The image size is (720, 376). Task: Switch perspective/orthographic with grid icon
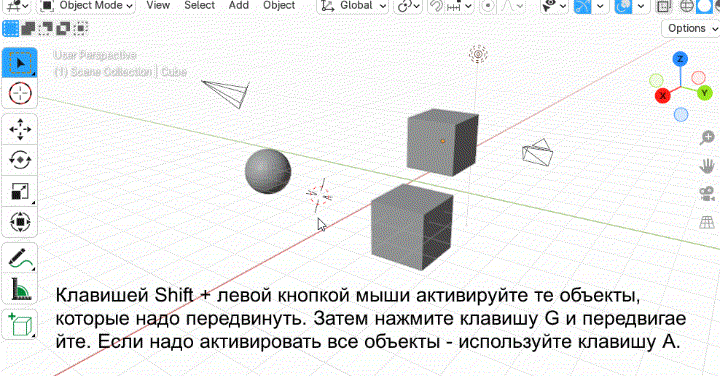(x=707, y=222)
